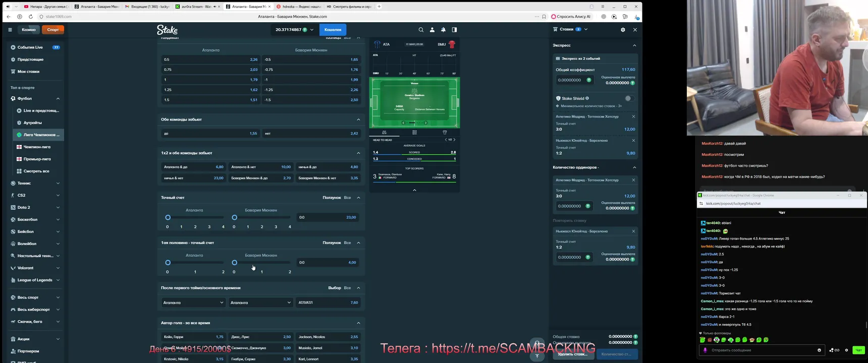Click the Stake logo
Screen dimensions: 868x363
click(x=167, y=30)
